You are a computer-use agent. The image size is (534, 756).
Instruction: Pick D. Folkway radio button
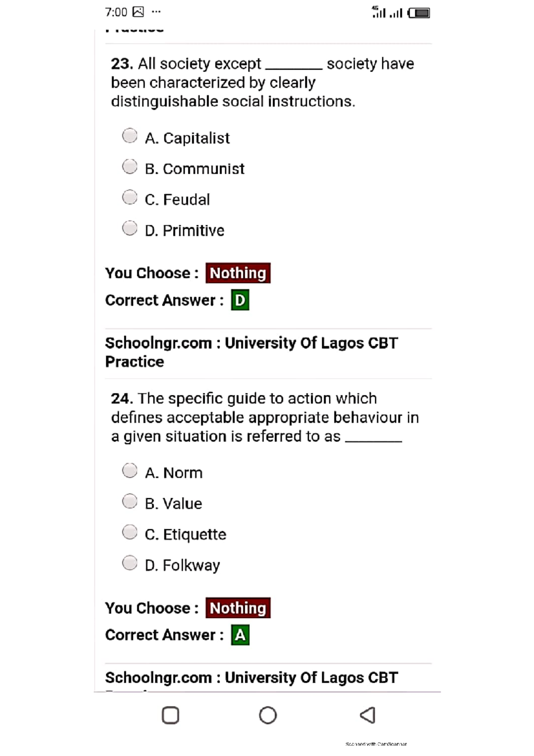[x=129, y=563]
